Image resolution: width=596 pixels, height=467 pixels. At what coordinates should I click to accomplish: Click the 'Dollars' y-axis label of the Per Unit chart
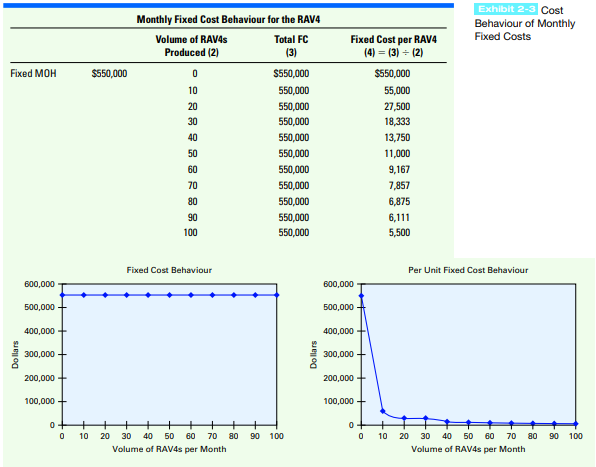[314, 355]
